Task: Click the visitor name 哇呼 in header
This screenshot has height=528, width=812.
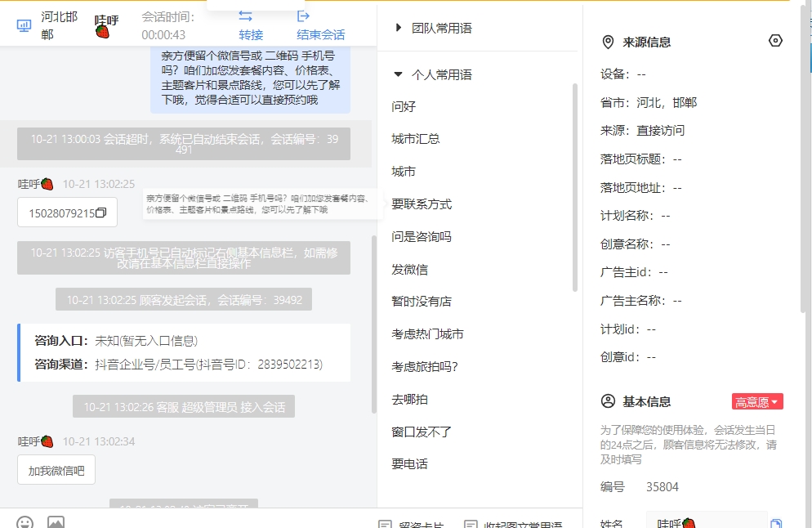Action: pos(107,25)
